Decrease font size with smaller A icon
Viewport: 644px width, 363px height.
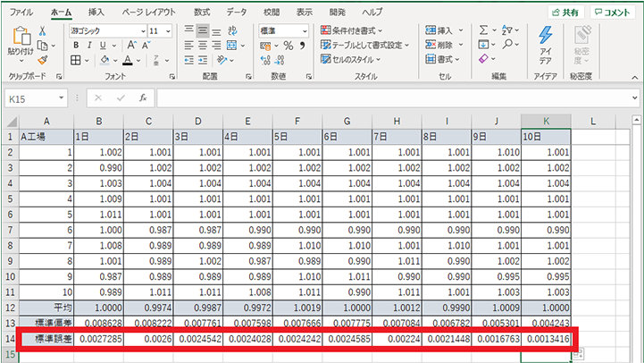tap(146, 46)
